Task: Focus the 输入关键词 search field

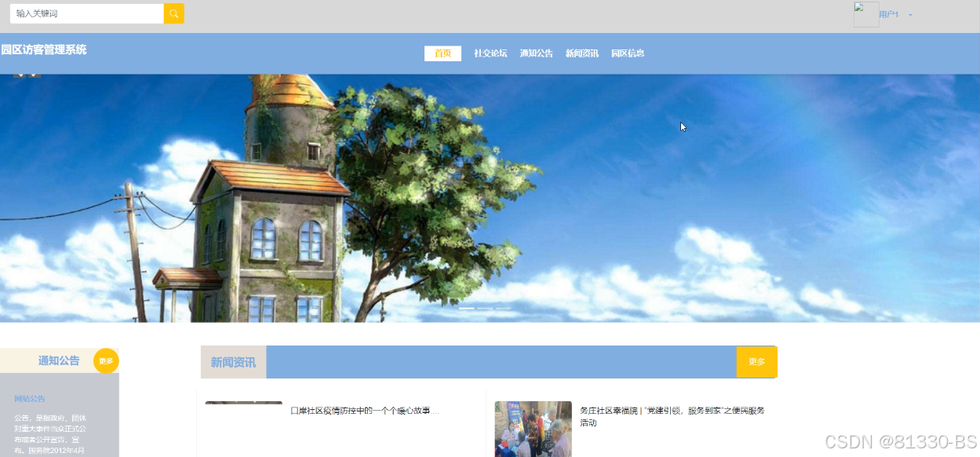Action: pyautogui.click(x=86, y=13)
